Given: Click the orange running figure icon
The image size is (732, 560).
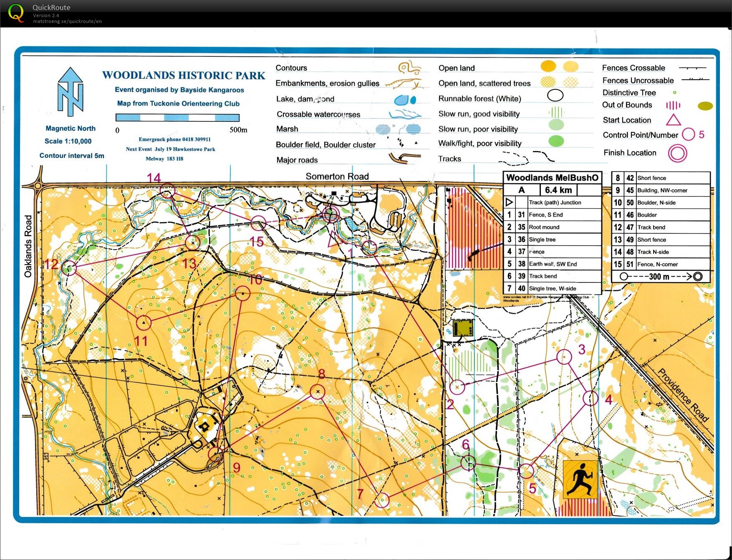Looking at the screenshot, I should point(580,479).
